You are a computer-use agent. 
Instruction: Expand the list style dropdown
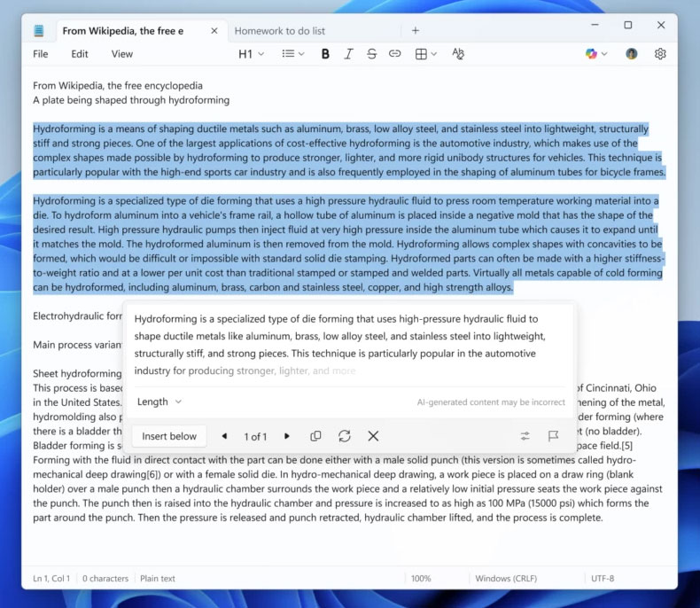[x=293, y=54]
